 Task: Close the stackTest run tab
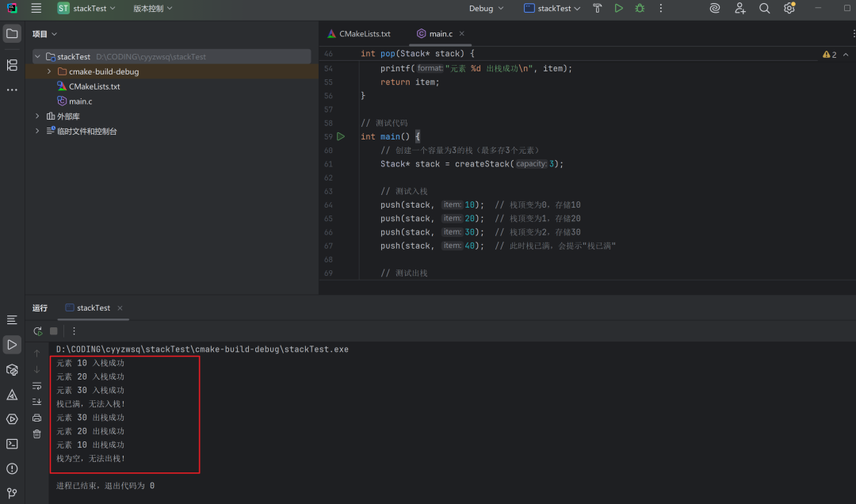[120, 308]
